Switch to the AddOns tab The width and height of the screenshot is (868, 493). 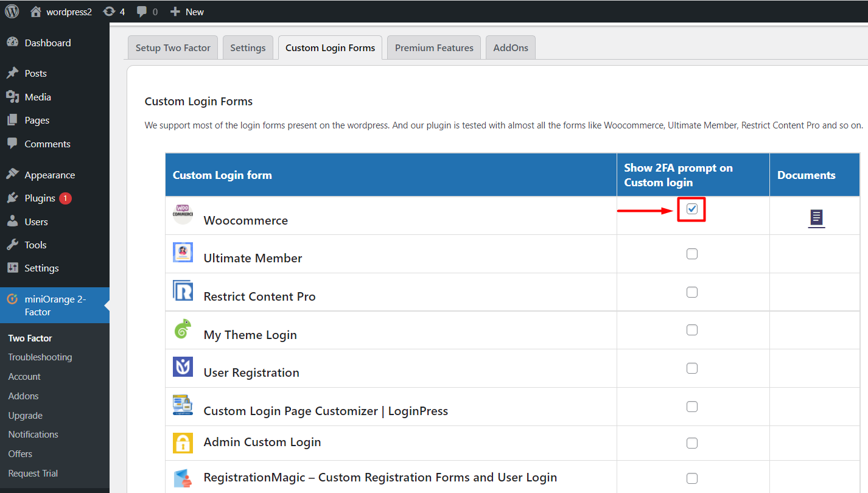point(511,47)
